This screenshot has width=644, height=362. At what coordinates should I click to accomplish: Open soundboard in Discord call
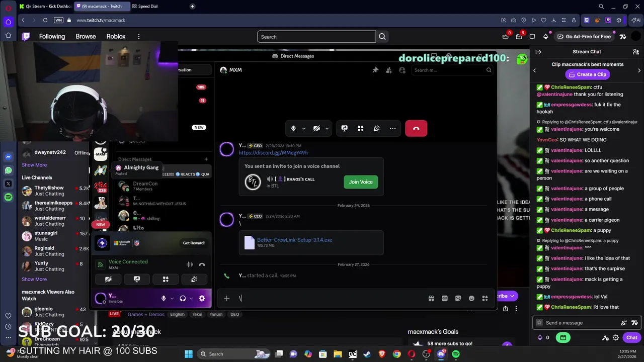[x=376, y=128]
